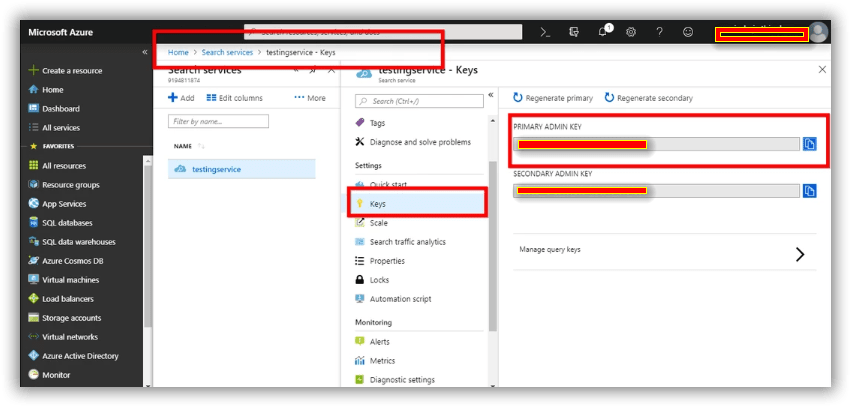Open Load balancers
The image size is (851, 407).
(x=61, y=298)
